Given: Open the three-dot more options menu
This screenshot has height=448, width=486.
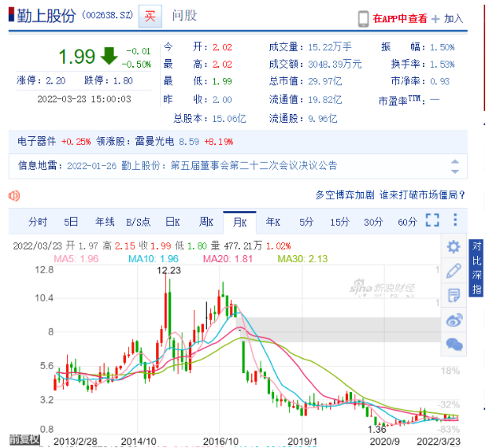Looking at the screenshot, I should (x=454, y=221).
